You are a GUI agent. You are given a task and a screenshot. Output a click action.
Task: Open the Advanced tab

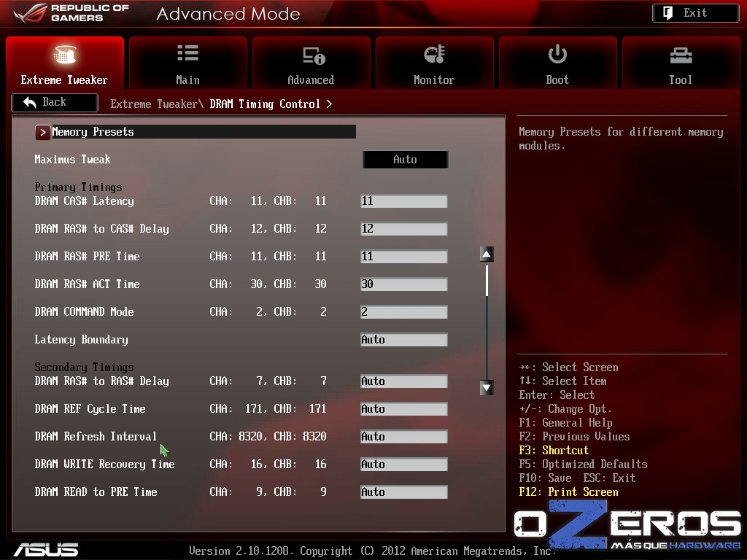(311, 63)
